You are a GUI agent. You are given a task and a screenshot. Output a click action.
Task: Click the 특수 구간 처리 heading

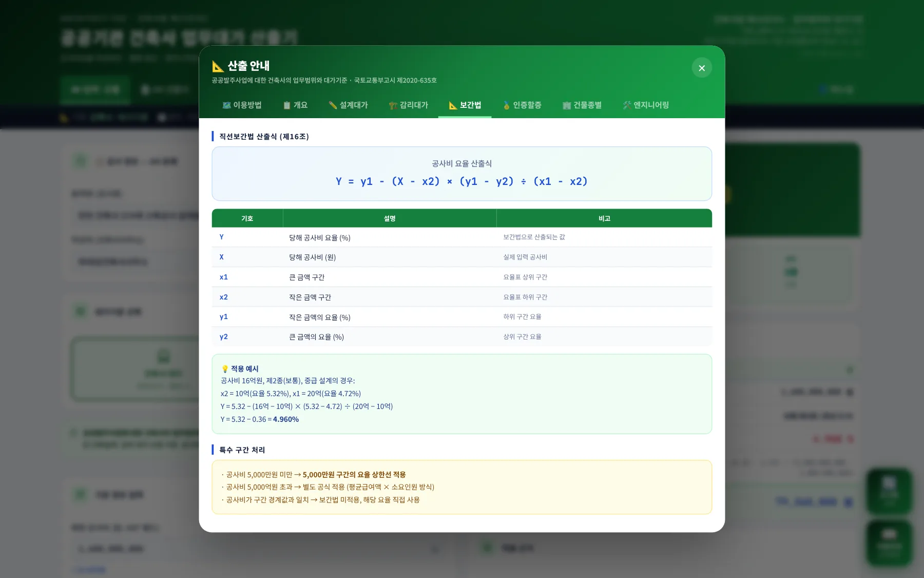tap(242, 450)
